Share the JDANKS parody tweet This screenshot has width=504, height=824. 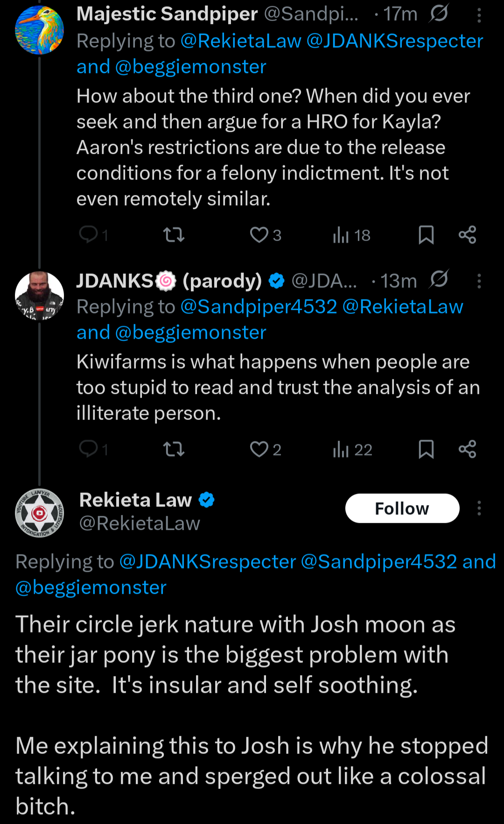click(467, 449)
